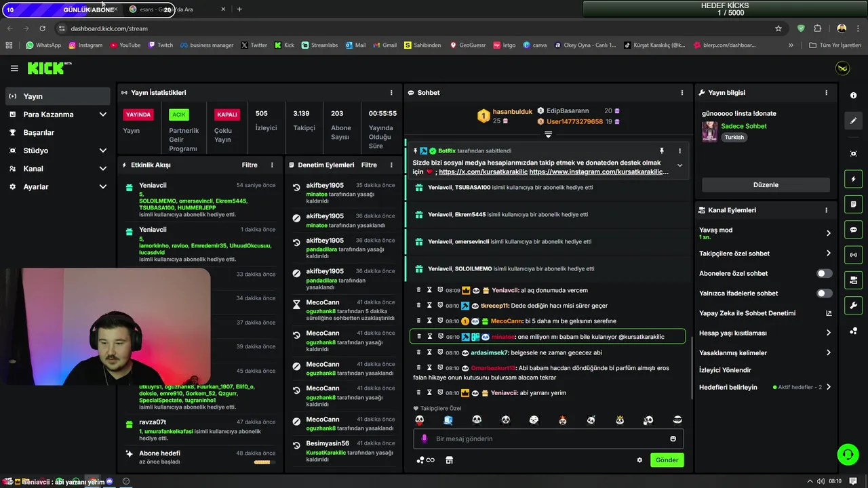Send message with Gönder button
Image resolution: width=868 pixels, height=488 pixels.
tap(667, 460)
